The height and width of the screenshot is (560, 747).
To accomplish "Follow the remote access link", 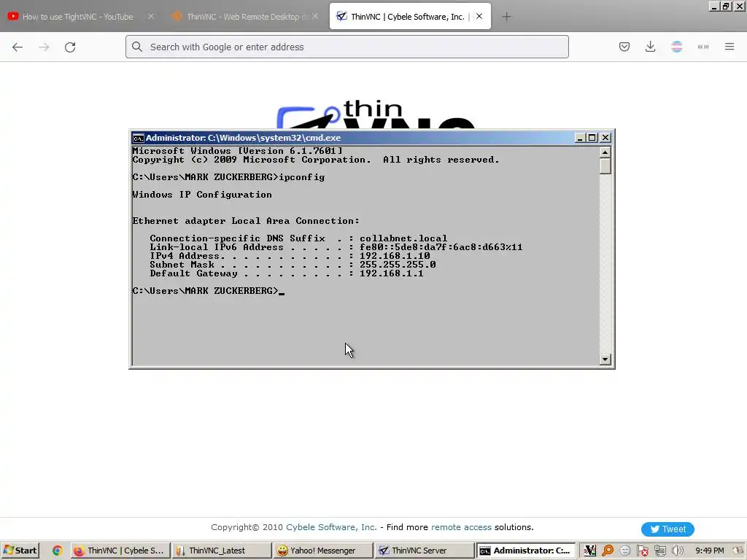I will coord(461,527).
